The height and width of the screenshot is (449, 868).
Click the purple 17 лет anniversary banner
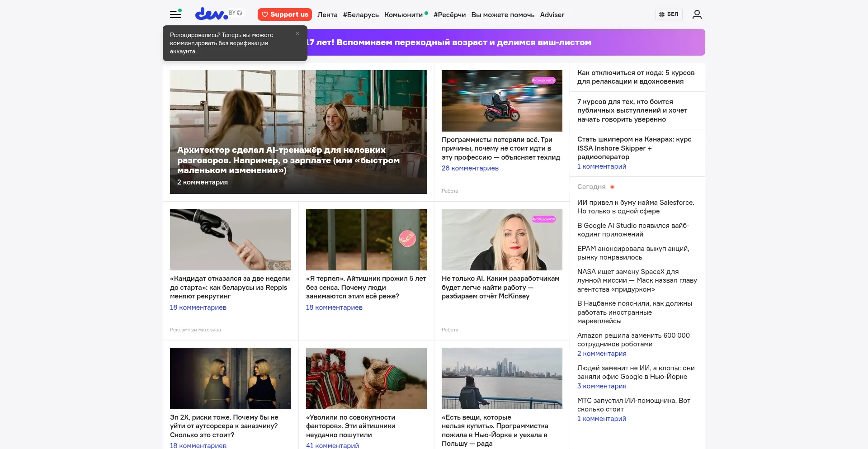point(497,43)
